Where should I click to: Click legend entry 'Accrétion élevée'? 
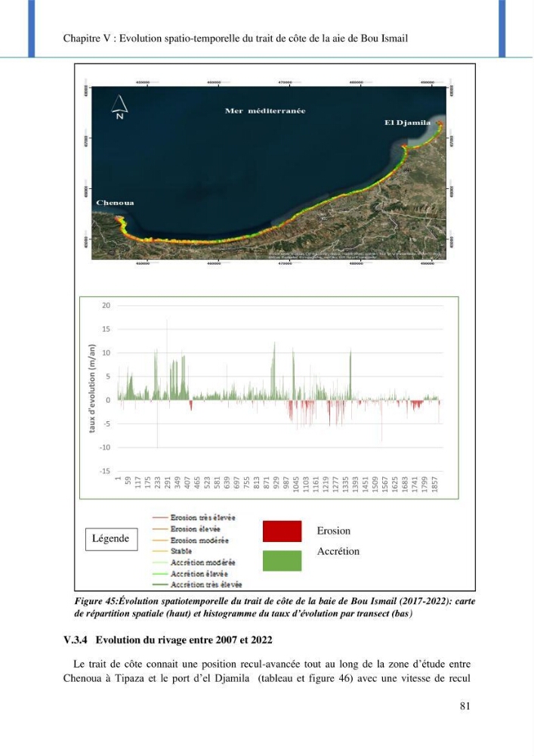pos(190,574)
